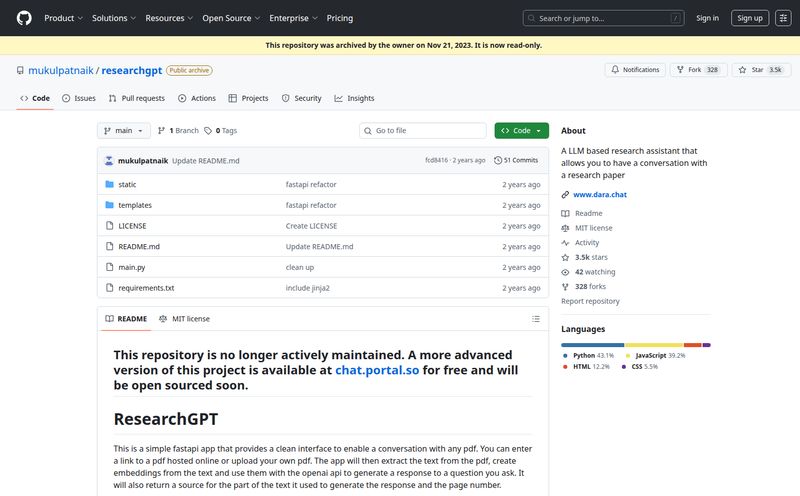Click the Fork button
Image resolution: width=800 pixels, height=496 pixels.
point(698,70)
